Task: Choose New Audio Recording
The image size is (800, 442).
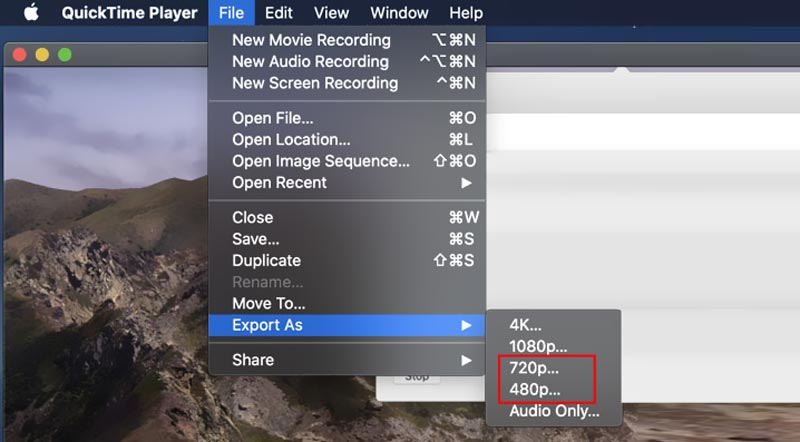Action: pyautogui.click(x=347, y=61)
